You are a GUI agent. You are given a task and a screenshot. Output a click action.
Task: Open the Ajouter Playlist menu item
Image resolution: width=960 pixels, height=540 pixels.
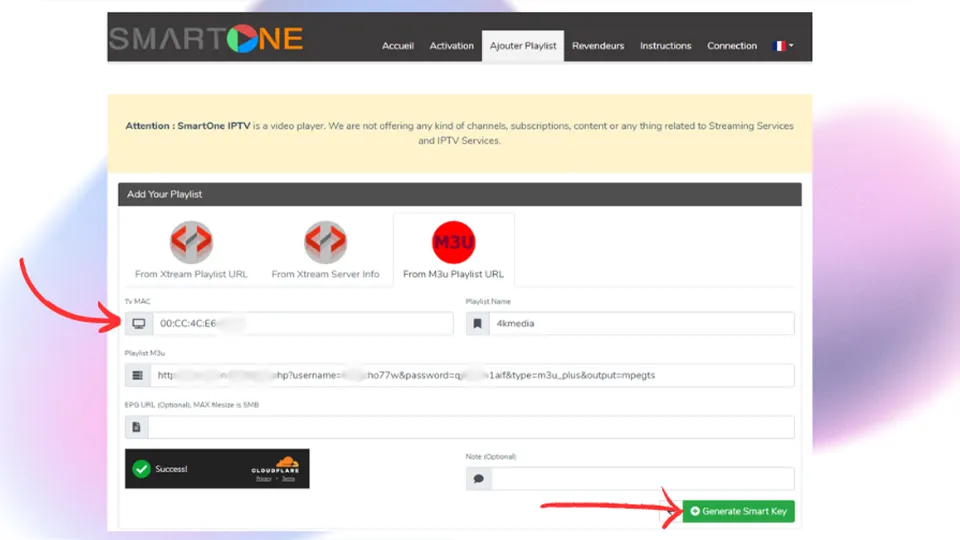click(x=523, y=46)
